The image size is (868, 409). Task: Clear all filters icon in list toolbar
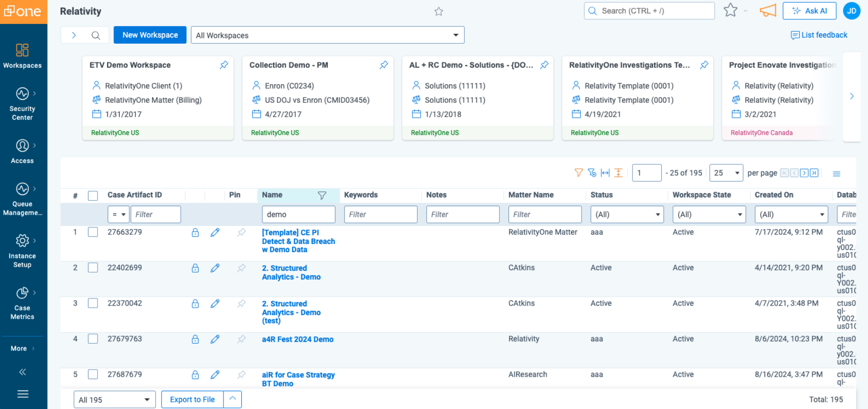592,173
